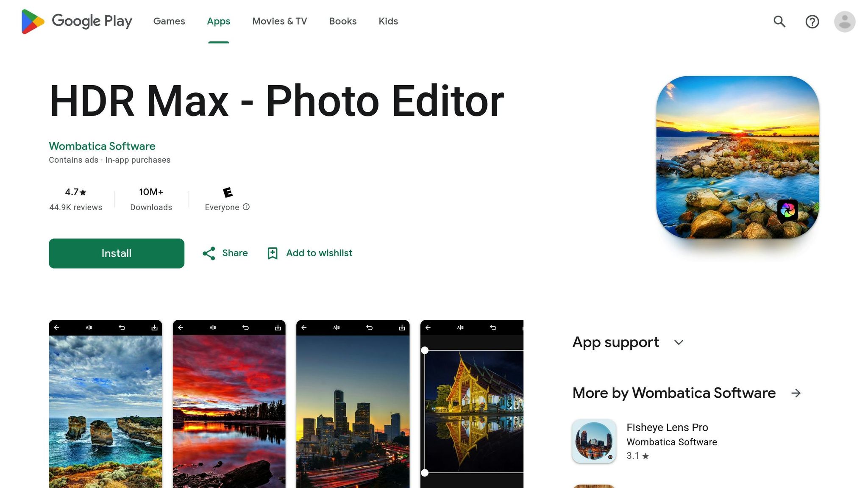Go to the Games tab
This screenshot has height=488, width=868.
[x=169, y=21]
